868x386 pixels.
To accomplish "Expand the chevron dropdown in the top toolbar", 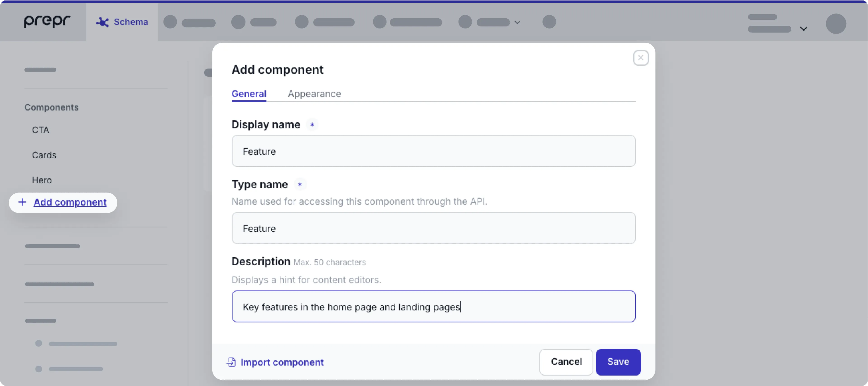I will tap(517, 22).
